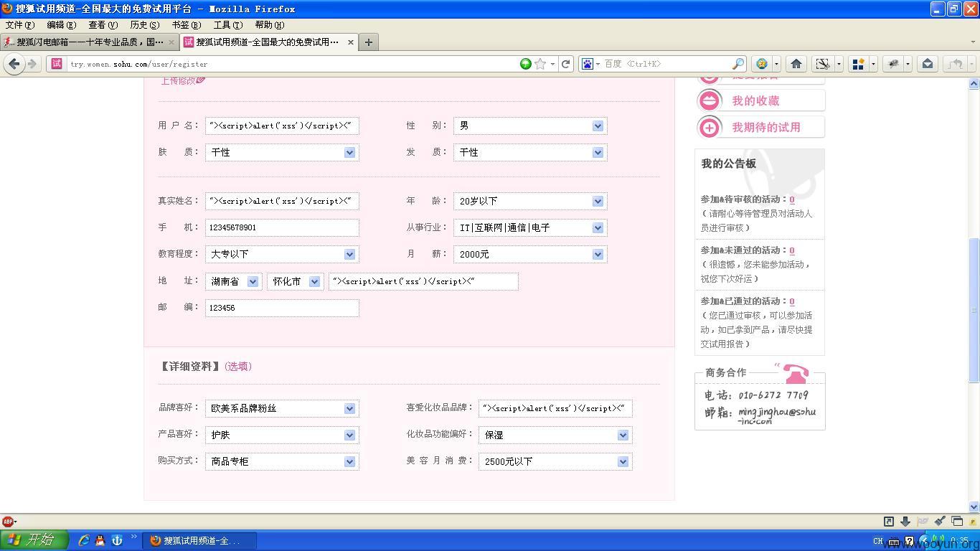Open the 性别 dropdown showing 男
The image size is (980, 551).
pos(530,126)
